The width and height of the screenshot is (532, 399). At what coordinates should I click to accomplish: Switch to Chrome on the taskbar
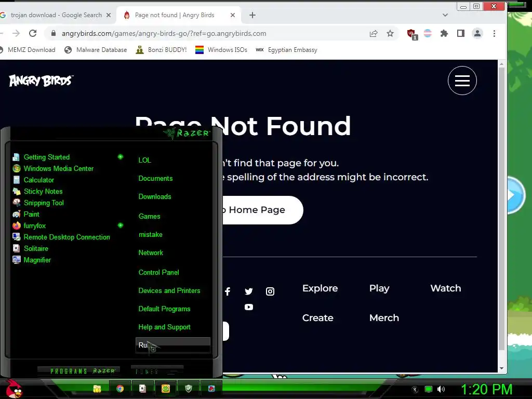click(x=120, y=389)
